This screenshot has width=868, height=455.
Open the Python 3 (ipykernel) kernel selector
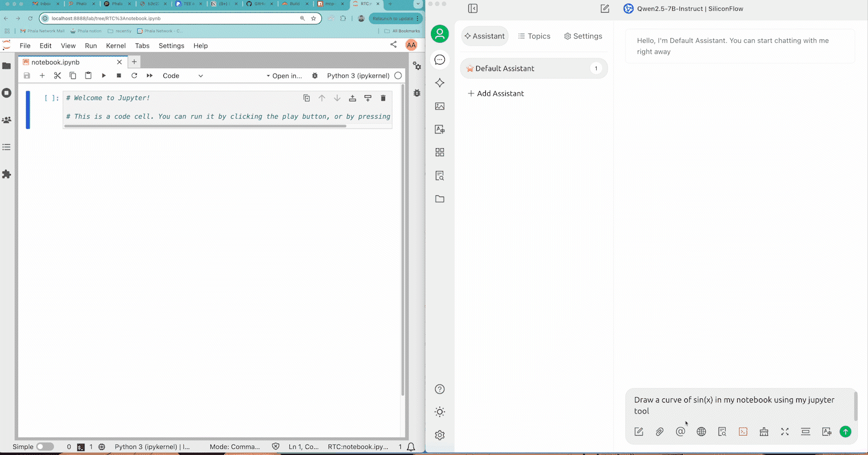357,76
